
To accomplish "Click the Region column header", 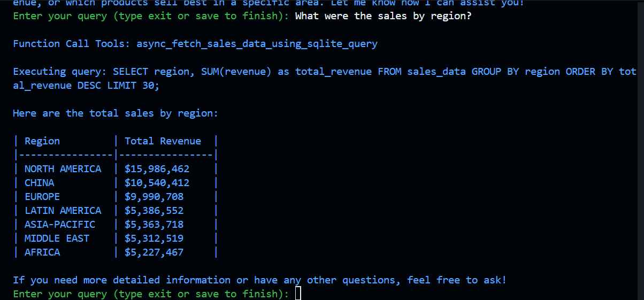I will click(x=42, y=141).
